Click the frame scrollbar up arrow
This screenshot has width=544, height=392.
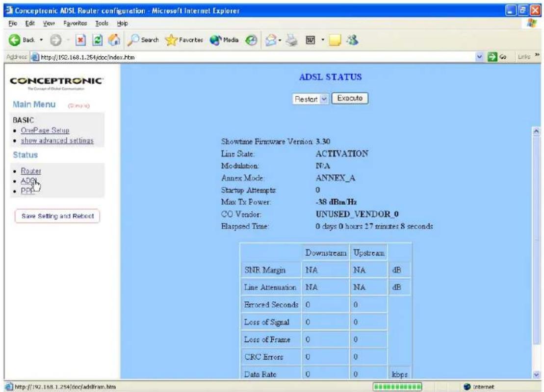(x=536, y=131)
